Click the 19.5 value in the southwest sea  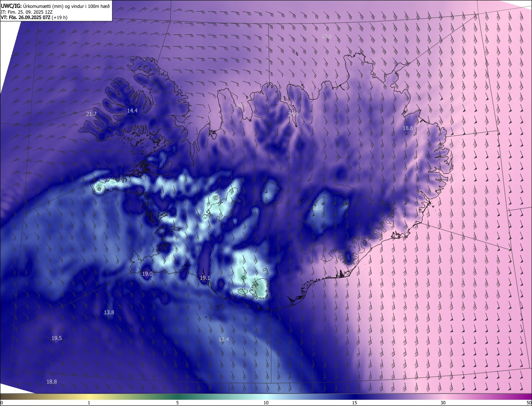click(57, 338)
